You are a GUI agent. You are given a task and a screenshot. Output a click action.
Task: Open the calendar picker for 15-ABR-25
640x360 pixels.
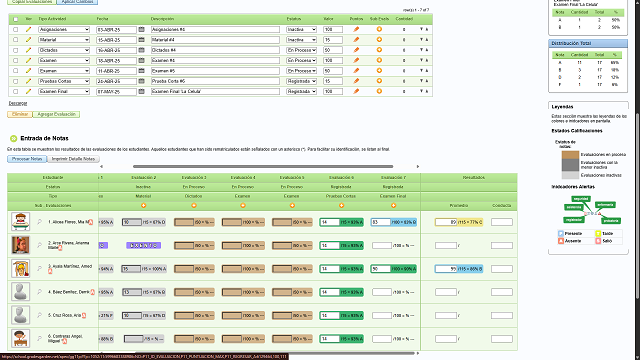click(142, 40)
